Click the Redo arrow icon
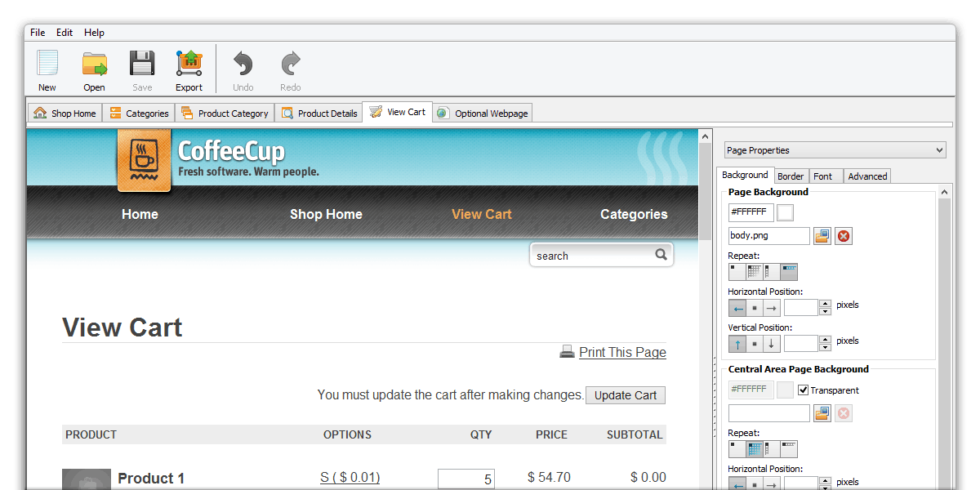The width and height of the screenshot is (980, 490). (x=291, y=64)
